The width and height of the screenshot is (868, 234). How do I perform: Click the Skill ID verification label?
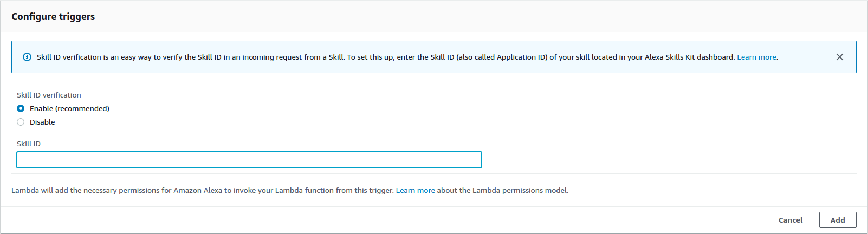point(49,95)
